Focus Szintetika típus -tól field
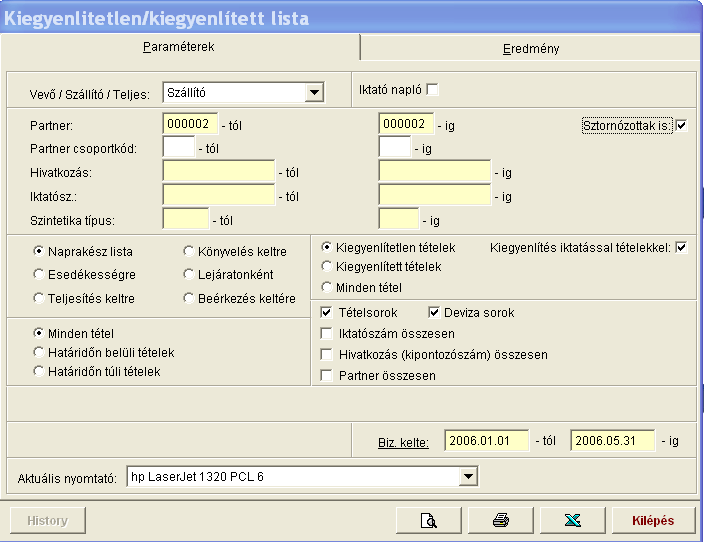The width and height of the screenshot is (704, 542). (x=186, y=219)
